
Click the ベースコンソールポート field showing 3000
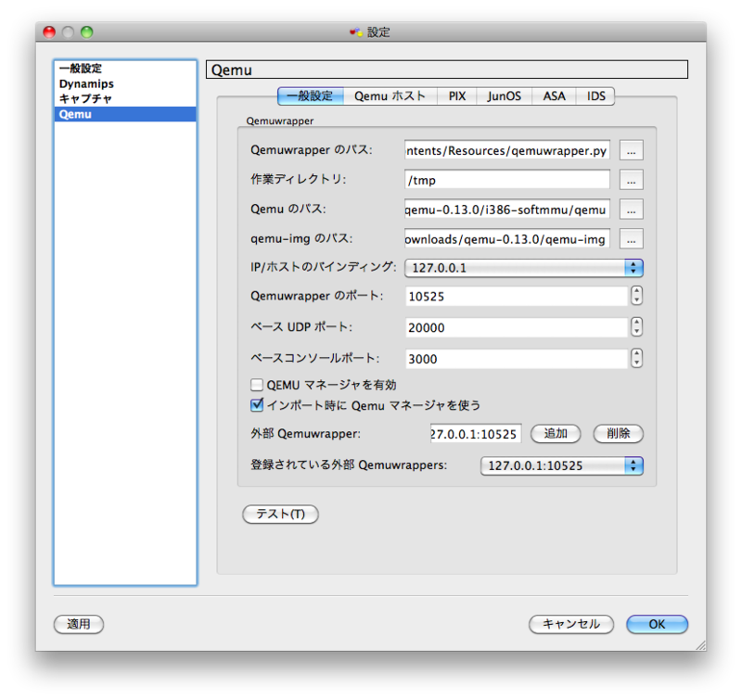517,359
